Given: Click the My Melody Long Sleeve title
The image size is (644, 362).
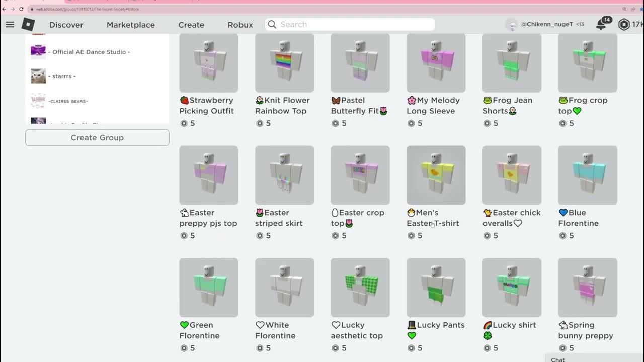Looking at the screenshot, I should tap(433, 106).
